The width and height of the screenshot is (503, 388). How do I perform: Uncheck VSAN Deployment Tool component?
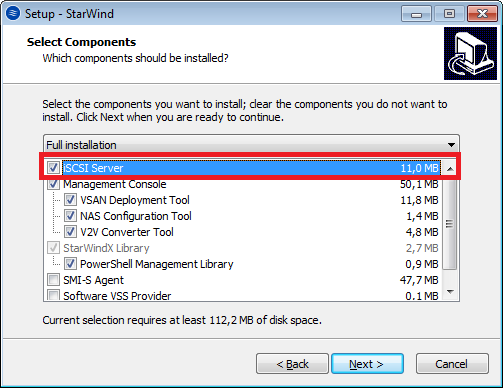click(70, 200)
